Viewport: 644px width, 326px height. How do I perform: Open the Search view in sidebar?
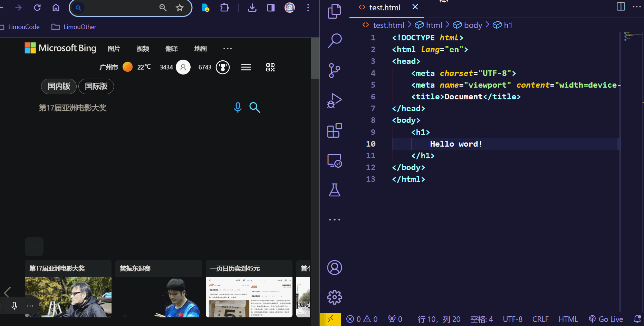point(334,41)
